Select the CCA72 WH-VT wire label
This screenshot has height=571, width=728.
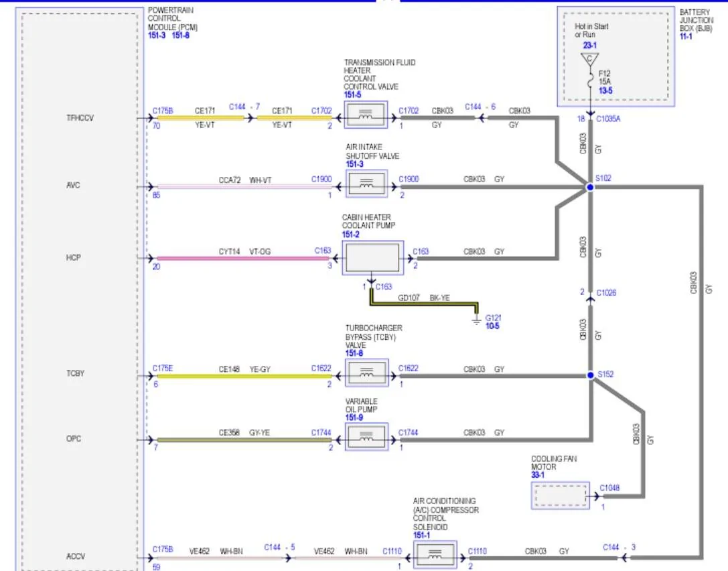pyautogui.click(x=245, y=180)
